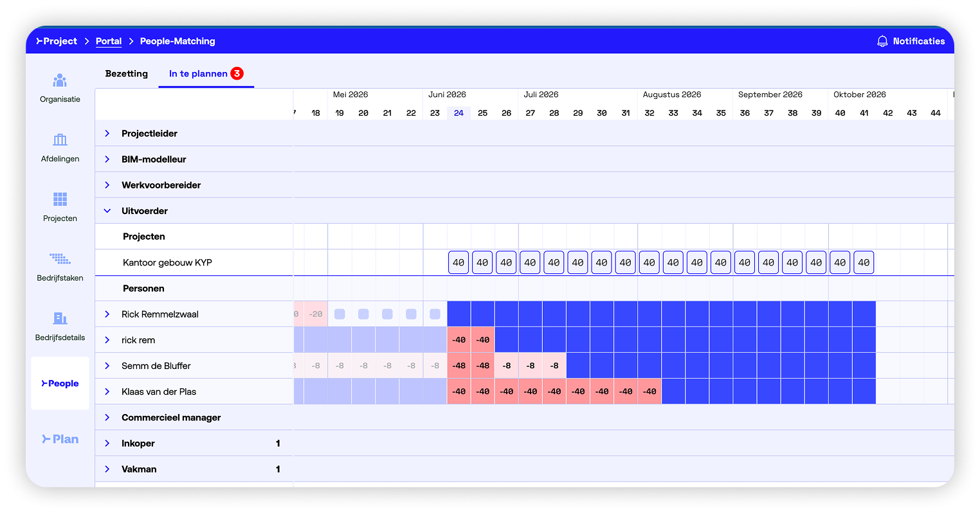This screenshot has height=513, width=980.
Task: Click the Project logo in header
Action: (x=57, y=41)
